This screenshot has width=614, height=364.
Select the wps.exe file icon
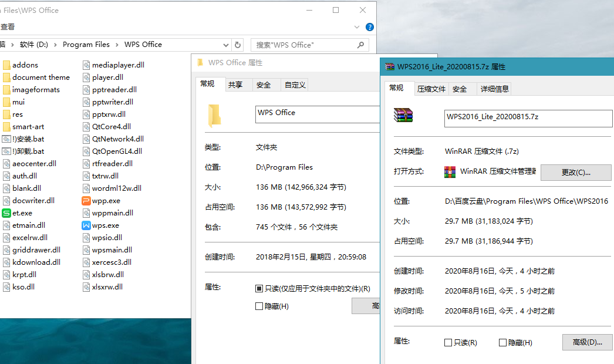click(x=86, y=225)
